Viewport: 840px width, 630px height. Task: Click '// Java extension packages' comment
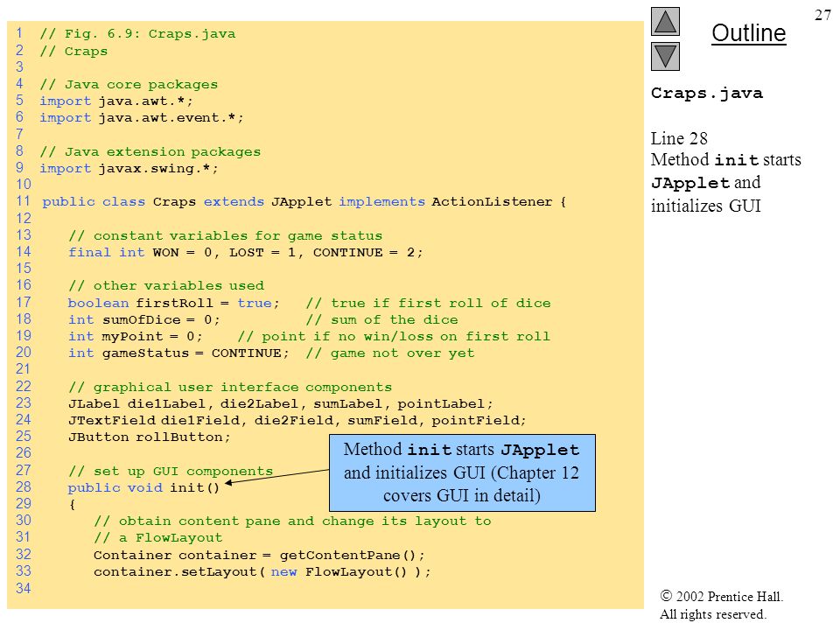pyautogui.click(x=150, y=152)
